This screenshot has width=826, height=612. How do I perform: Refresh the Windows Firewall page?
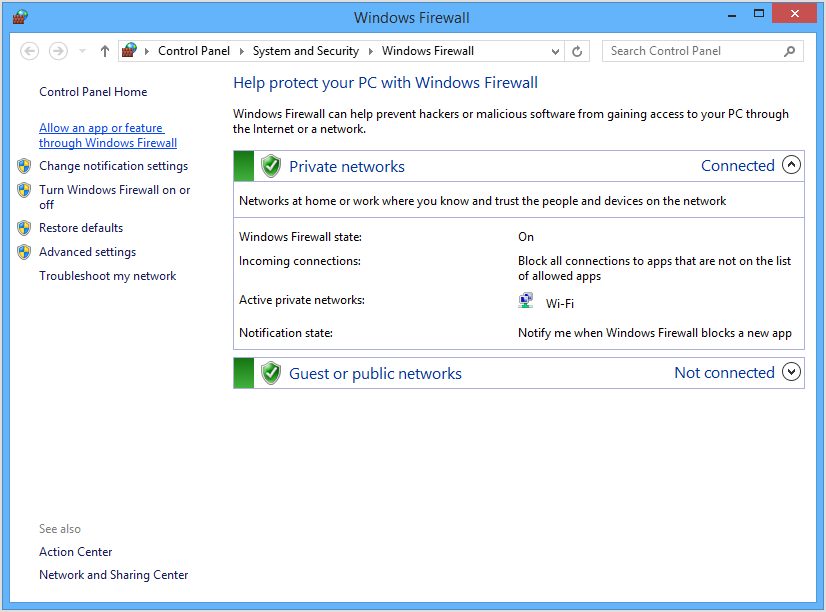[577, 51]
